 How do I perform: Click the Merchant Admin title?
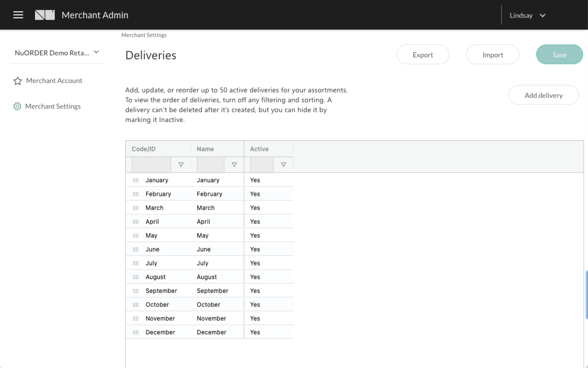click(95, 15)
